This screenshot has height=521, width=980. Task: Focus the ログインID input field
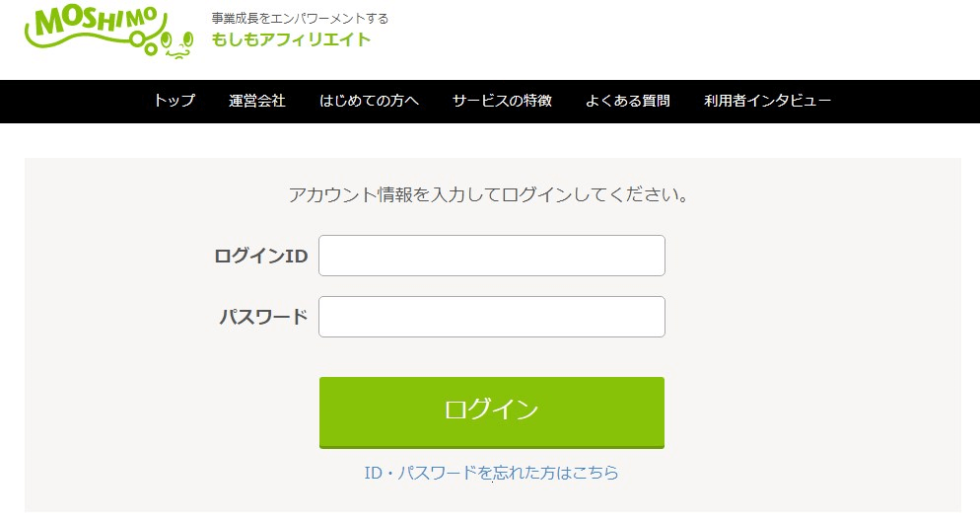point(492,256)
